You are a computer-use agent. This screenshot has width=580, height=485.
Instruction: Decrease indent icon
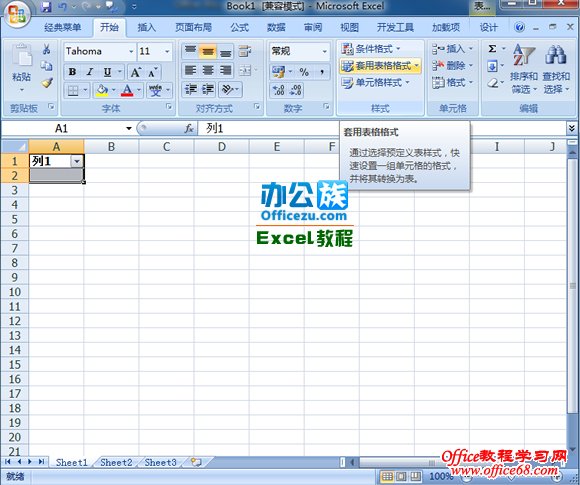[x=191, y=90]
